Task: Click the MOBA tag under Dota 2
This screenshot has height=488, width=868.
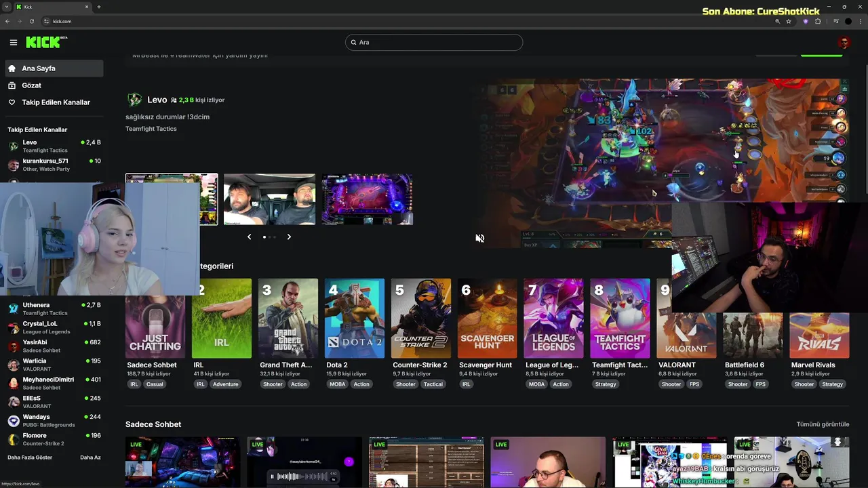Action: (x=337, y=384)
